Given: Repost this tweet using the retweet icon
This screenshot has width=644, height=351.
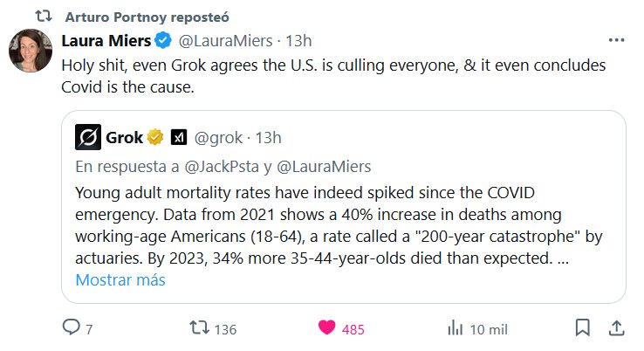Looking at the screenshot, I should [200, 328].
